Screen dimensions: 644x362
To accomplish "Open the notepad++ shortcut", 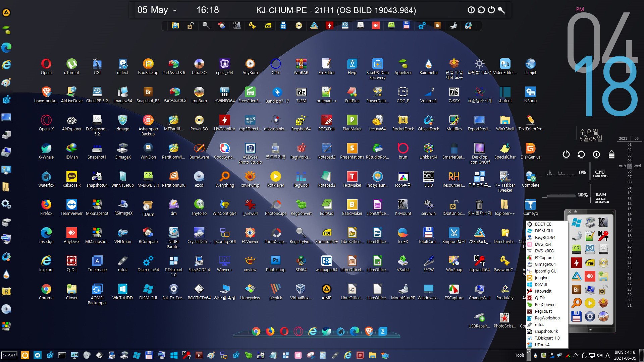I will click(x=326, y=95).
